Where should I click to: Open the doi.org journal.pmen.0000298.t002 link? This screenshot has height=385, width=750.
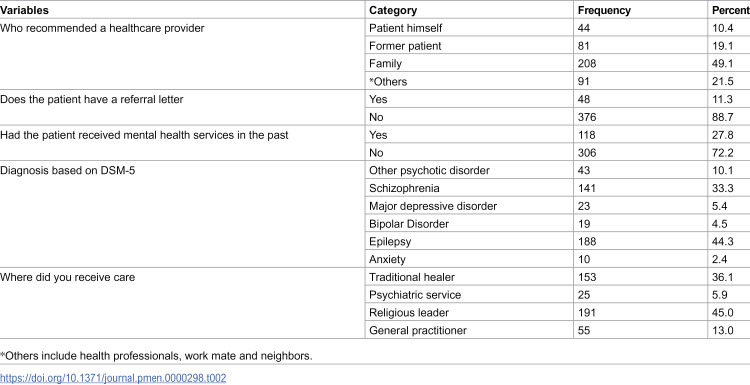pos(113,378)
